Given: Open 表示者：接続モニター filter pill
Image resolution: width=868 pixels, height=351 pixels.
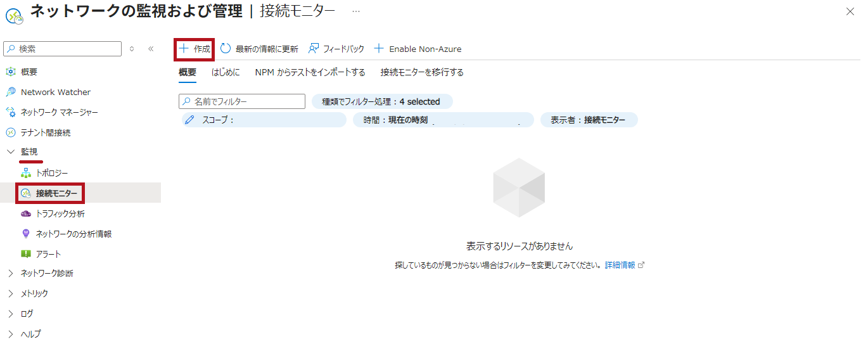Looking at the screenshot, I should pyautogui.click(x=589, y=120).
